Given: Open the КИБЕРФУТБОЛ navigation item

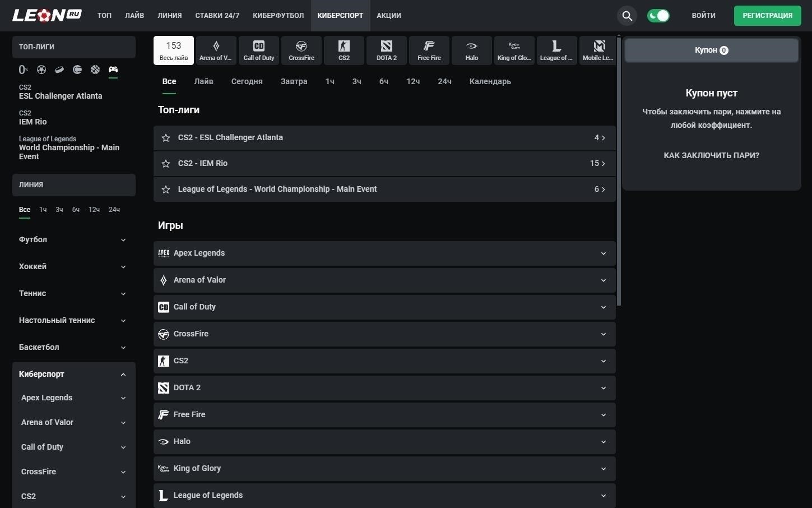Looking at the screenshot, I should [x=279, y=16].
